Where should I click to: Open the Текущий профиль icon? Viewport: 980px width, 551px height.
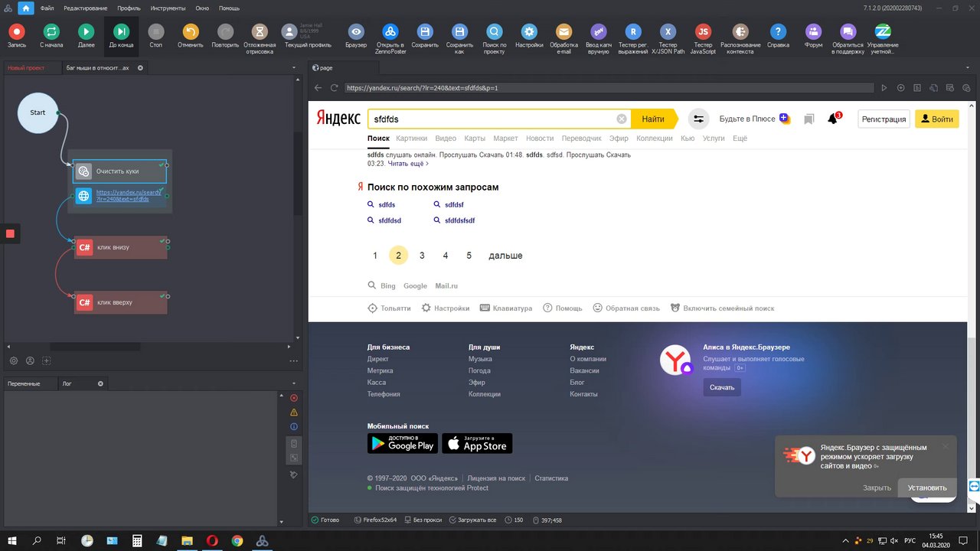point(289,32)
